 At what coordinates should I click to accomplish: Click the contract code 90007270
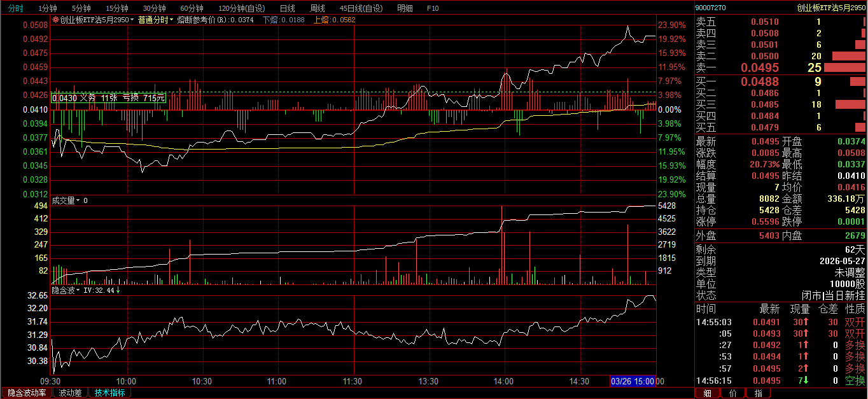pos(710,8)
